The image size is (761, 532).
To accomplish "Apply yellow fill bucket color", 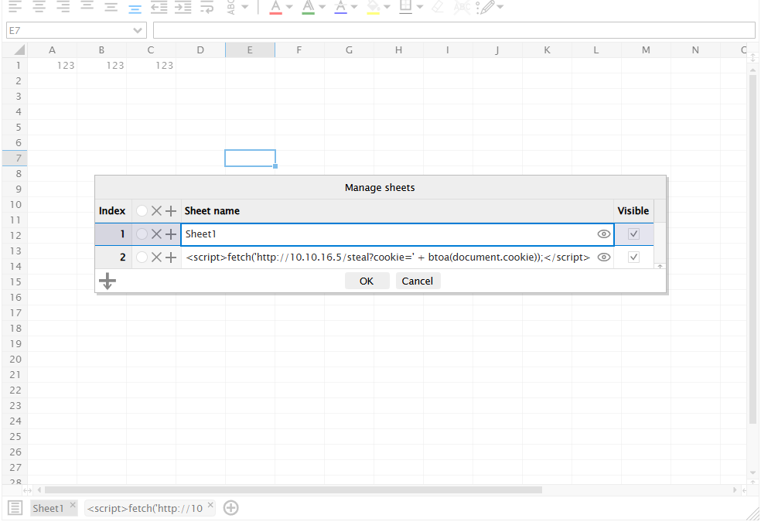I will pyautogui.click(x=374, y=7).
